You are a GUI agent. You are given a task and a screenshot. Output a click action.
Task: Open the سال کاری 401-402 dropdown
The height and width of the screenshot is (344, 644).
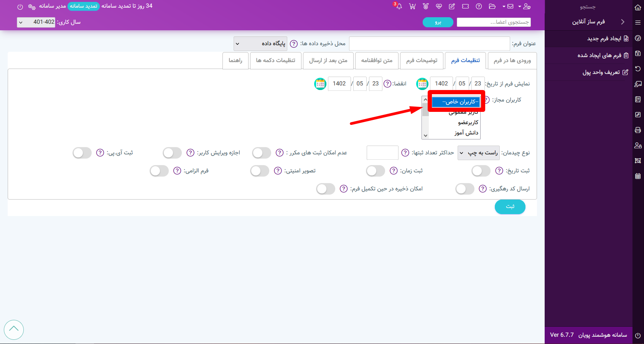[x=36, y=22]
